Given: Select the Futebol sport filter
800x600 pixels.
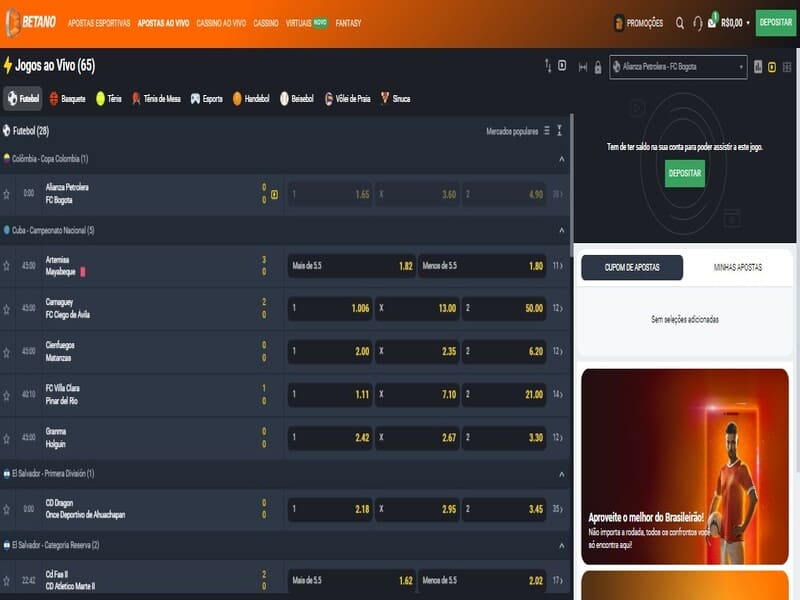Looking at the screenshot, I should click(x=23, y=98).
